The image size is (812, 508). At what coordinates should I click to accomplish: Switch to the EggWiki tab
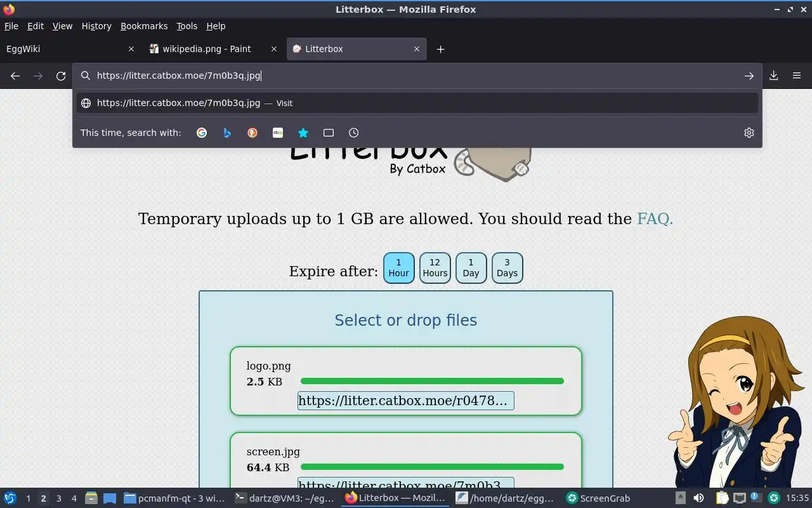[71, 49]
